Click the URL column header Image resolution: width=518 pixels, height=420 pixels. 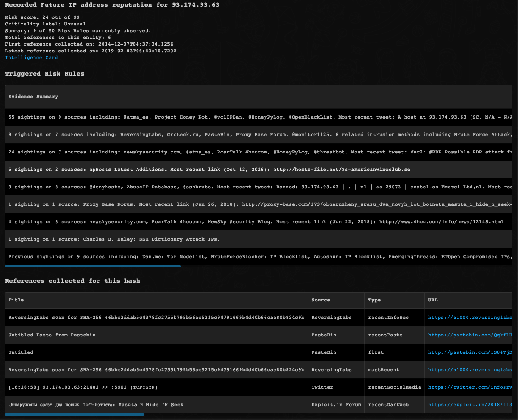click(433, 300)
